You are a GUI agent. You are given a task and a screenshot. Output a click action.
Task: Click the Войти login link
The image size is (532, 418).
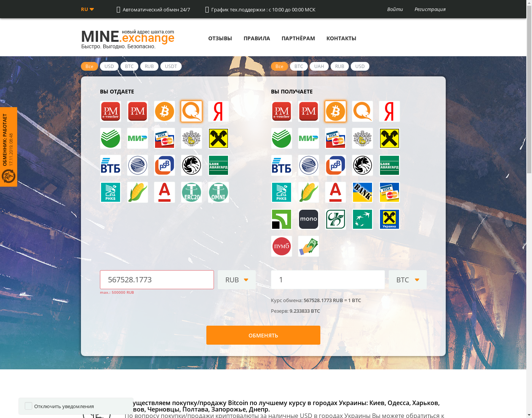[395, 9]
